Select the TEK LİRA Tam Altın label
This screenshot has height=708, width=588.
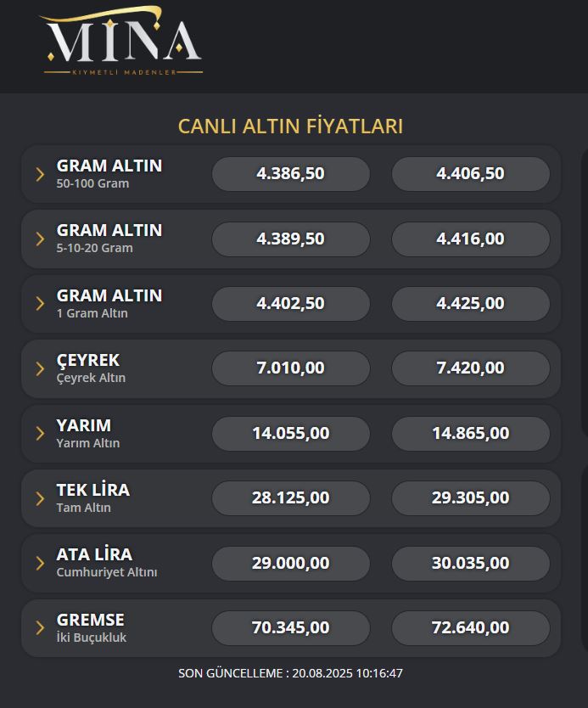click(x=93, y=497)
